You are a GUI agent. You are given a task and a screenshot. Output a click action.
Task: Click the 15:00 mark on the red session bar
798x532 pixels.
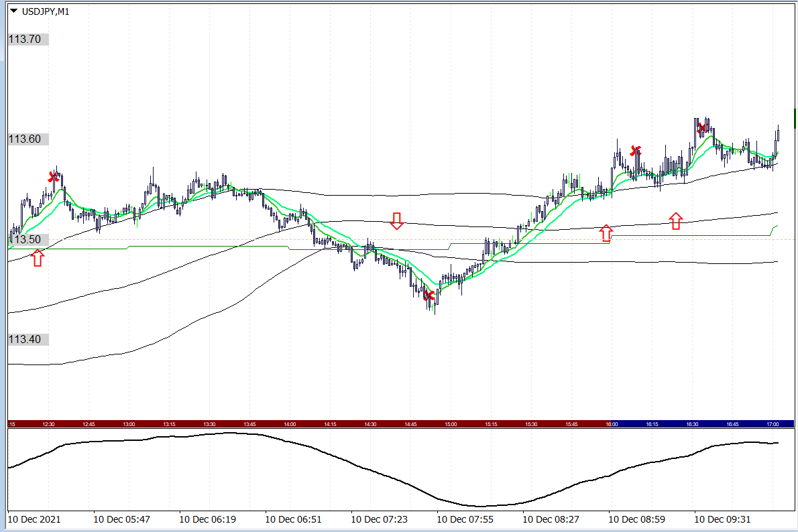[451, 424]
